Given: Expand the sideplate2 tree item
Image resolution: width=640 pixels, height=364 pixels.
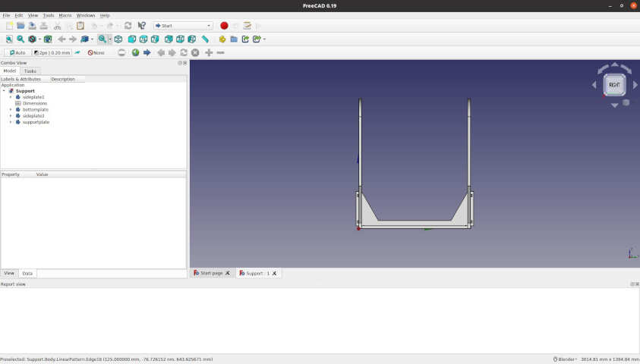Looking at the screenshot, I should click(11, 116).
